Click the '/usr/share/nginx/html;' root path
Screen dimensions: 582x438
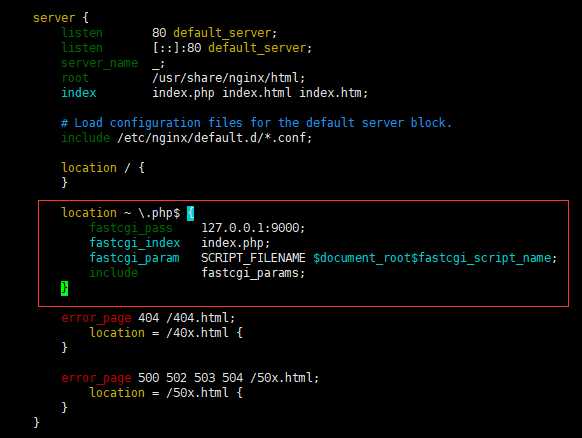point(229,78)
